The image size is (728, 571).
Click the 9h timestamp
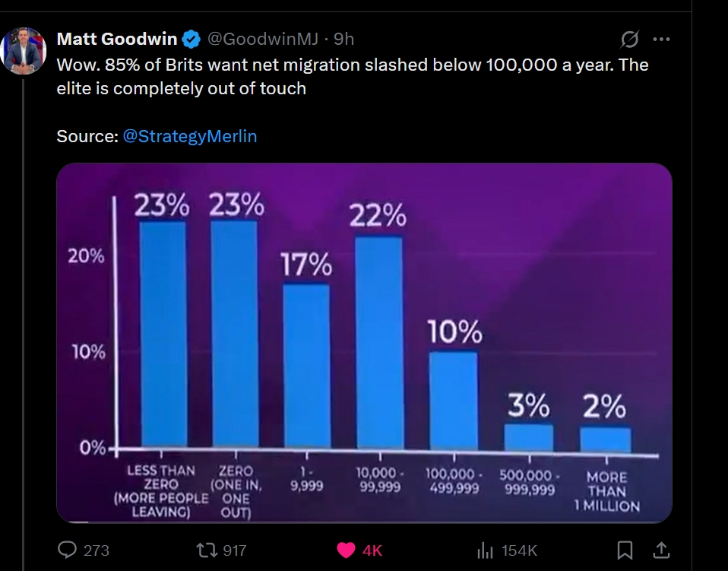[x=344, y=39]
